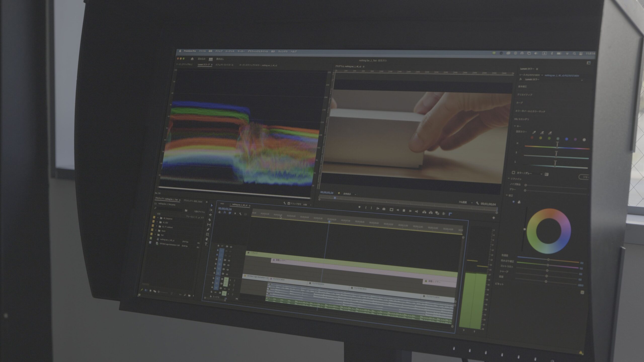Open playback resolution dropdown in Program monitor

465,202
